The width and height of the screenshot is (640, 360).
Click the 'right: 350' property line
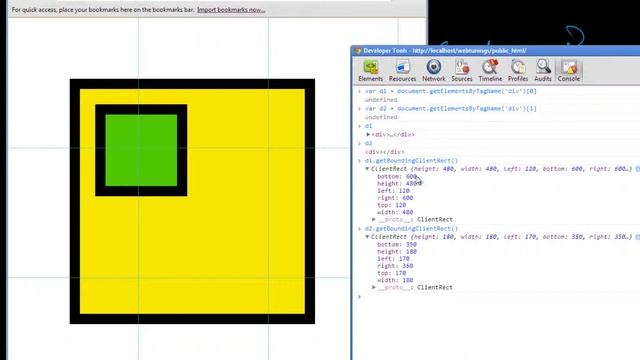395,266
